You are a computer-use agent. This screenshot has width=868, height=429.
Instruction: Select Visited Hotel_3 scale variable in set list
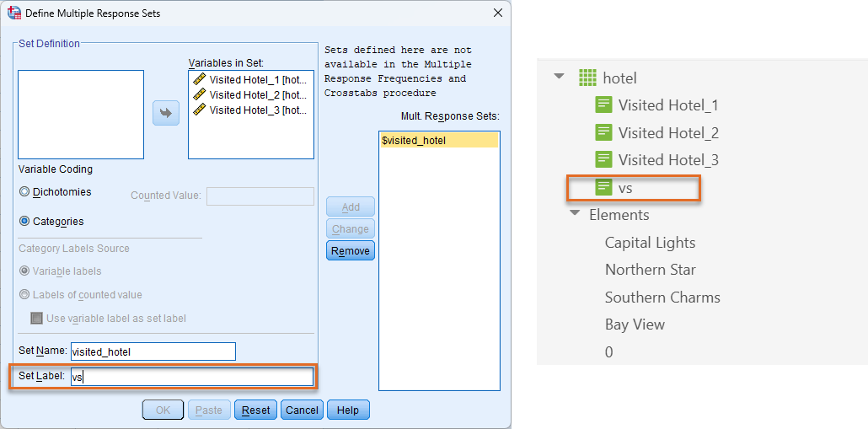pyautogui.click(x=251, y=110)
